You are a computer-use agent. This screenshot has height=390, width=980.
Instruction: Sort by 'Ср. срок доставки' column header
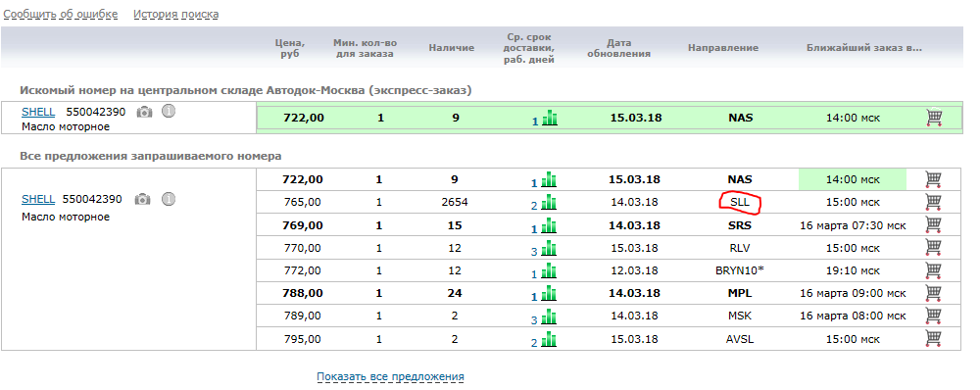pos(529,48)
